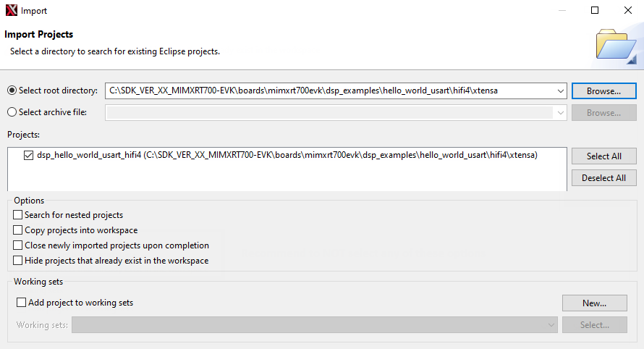Maximize the Import dialog window
The width and height of the screenshot is (644, 349).
[595, 11]
